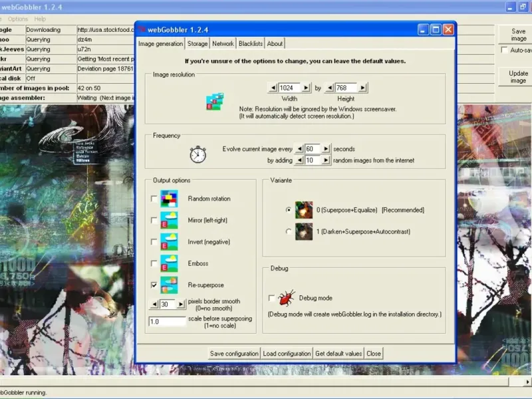Viewport: 532px width, 399px height.
Task: Click the red bug Debug icon
Action: pos(287,298)
